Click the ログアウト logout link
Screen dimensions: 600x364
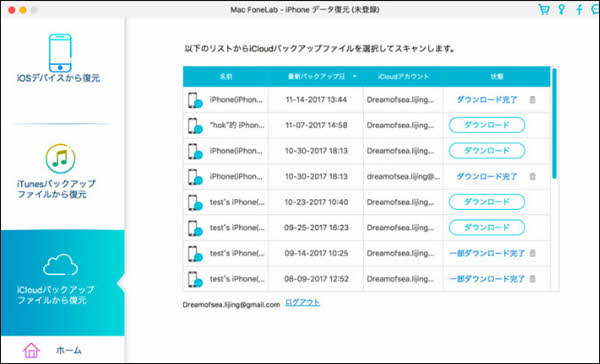tap(303, 302)
